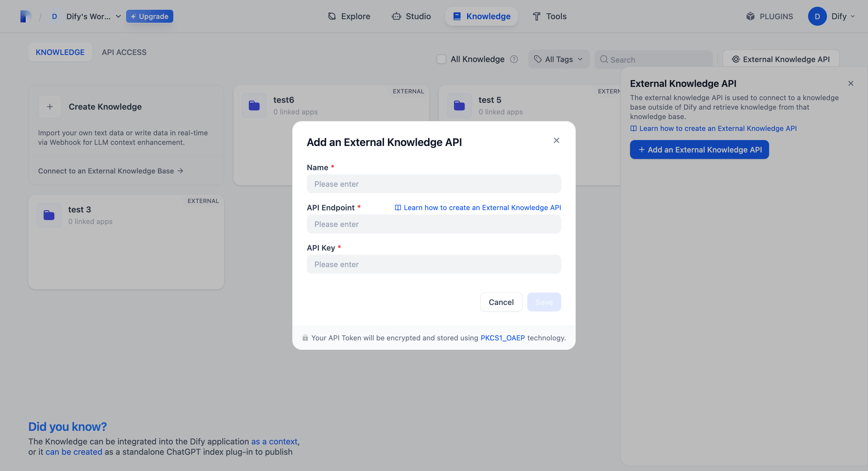Click the search magnifier icon

[604, 59]
